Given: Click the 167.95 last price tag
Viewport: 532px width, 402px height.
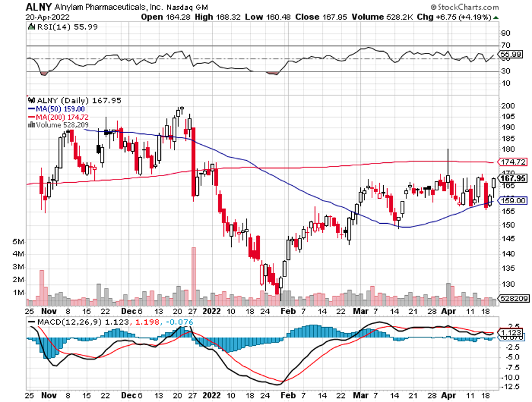Looking at the screenshot, I should pos(513,178).
